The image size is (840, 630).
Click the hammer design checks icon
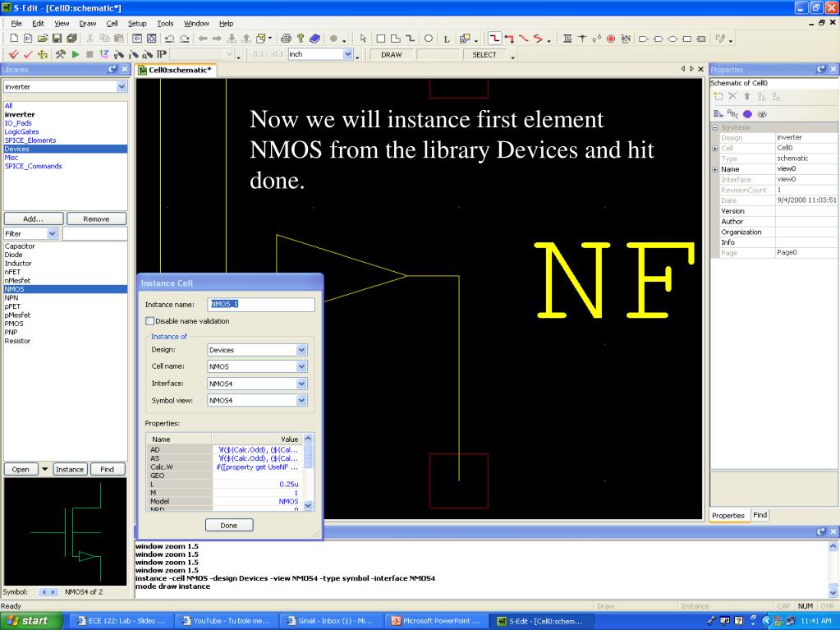(x=61, y=54)
